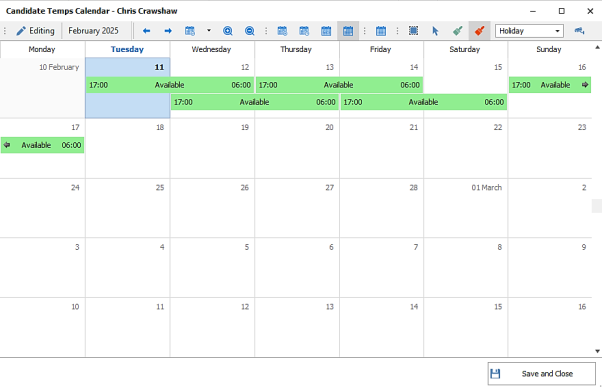Select the Available shift starting Thursday 13
The image size is (602, 388).
coord(339,85)
